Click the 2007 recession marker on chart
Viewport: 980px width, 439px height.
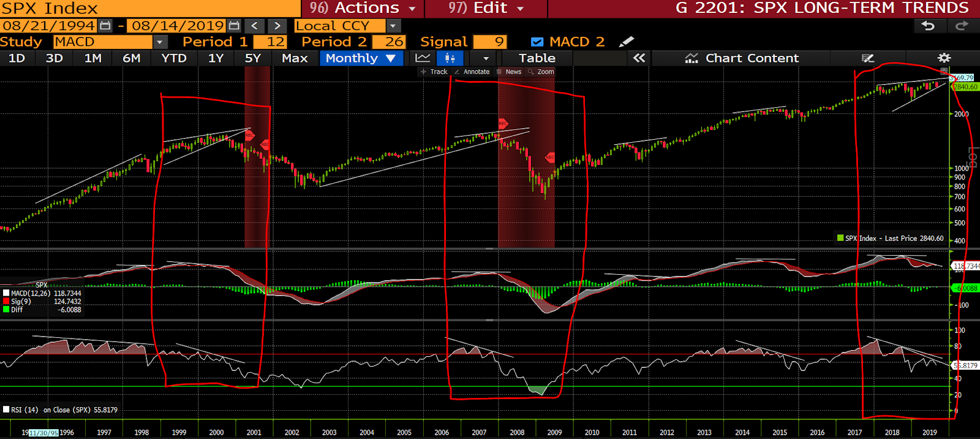coord(503,123)
